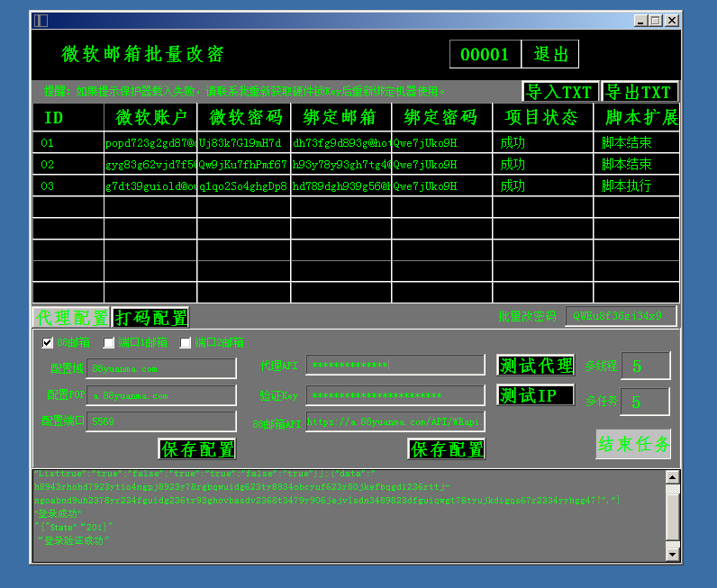717x588 pixels.
Task: Click password cell Qw9jKu7fhPmf67
Action: coord(244,165)
